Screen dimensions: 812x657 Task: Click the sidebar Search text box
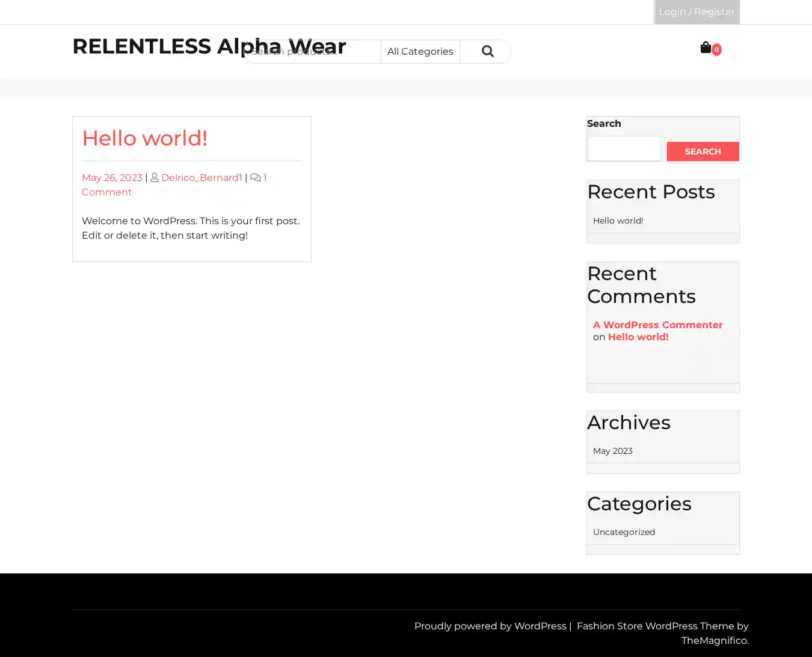click(624, 148)
